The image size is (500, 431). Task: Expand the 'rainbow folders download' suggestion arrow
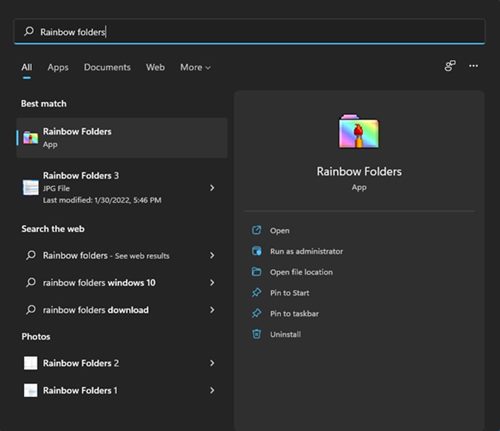(x=212, y=310)
